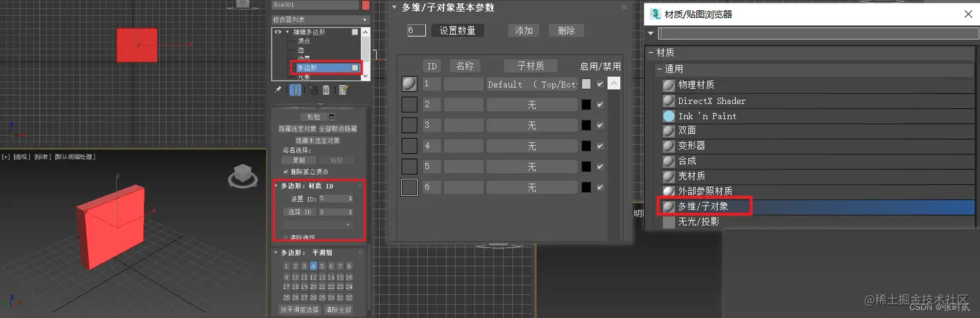
Task: Uncheck enable checkbox for ID 4
Action: 600,146
